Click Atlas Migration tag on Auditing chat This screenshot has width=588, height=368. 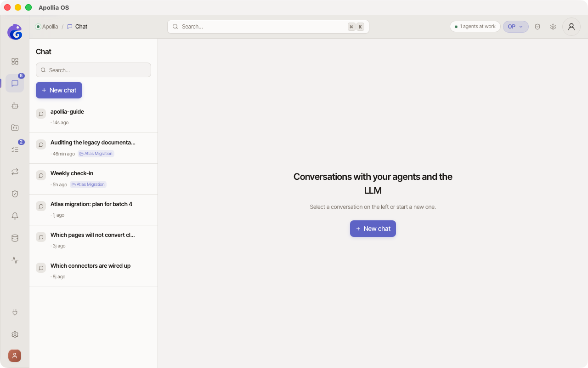pos(96,154)
